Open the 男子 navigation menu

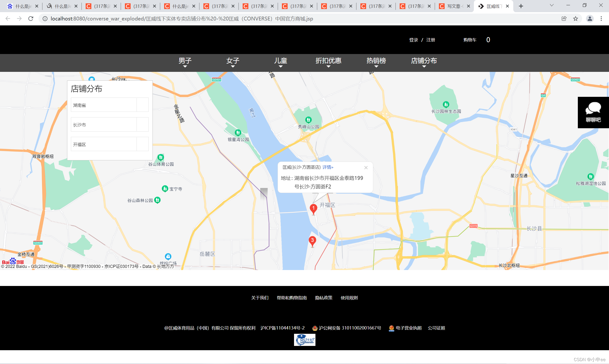pos(185,61)
